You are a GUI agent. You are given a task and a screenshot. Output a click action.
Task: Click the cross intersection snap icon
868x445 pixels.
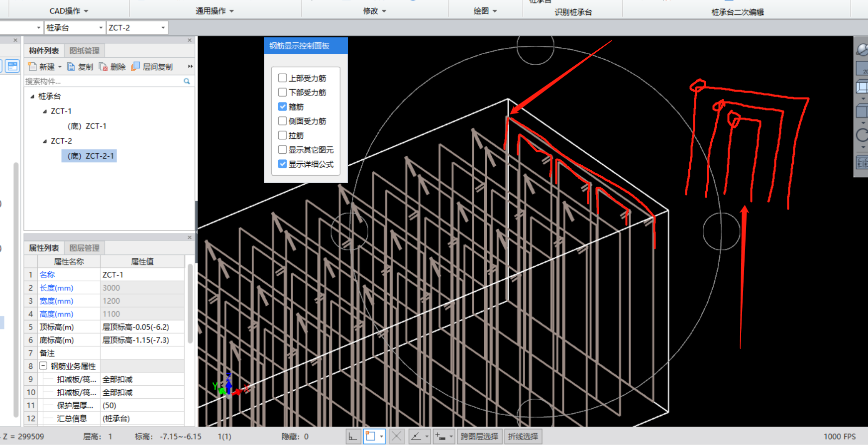tap(396, 437)
